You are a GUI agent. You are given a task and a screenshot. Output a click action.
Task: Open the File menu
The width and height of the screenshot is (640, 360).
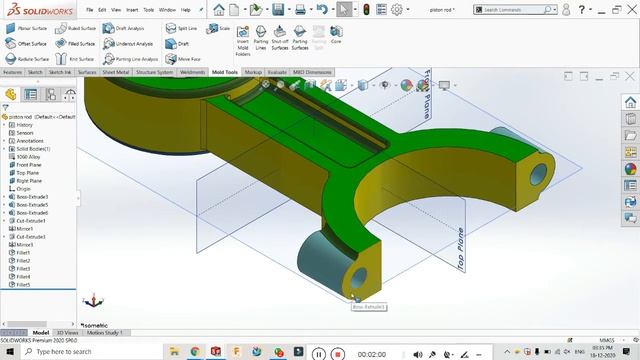click(x=89, y=10)
